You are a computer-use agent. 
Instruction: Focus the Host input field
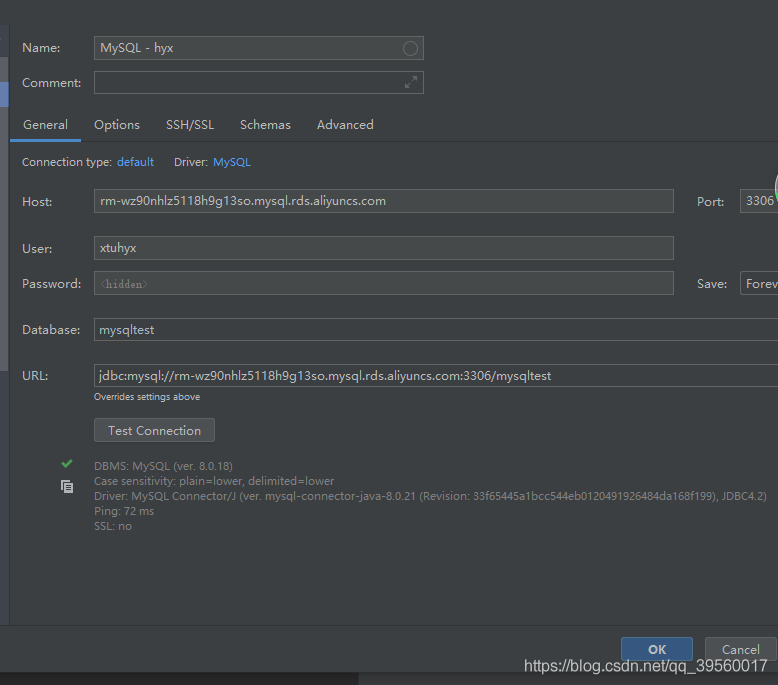(384, 201)
